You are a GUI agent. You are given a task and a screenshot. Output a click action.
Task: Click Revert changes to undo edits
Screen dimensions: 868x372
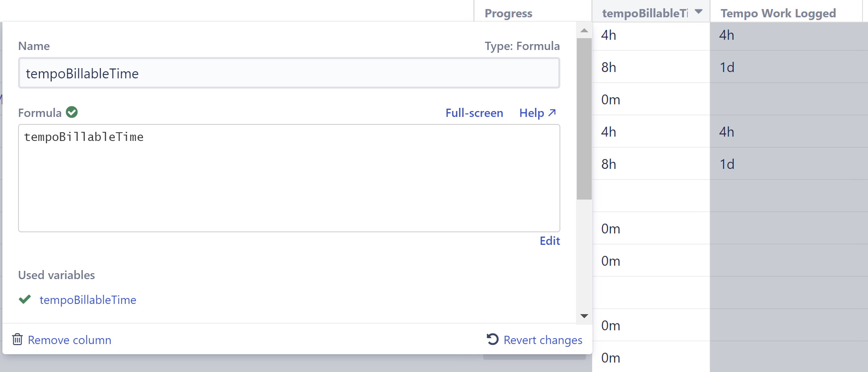coord(543,340)
